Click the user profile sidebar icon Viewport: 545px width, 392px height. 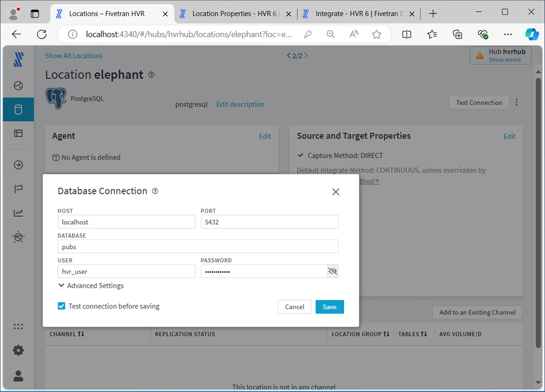click(x=18, y=376)
